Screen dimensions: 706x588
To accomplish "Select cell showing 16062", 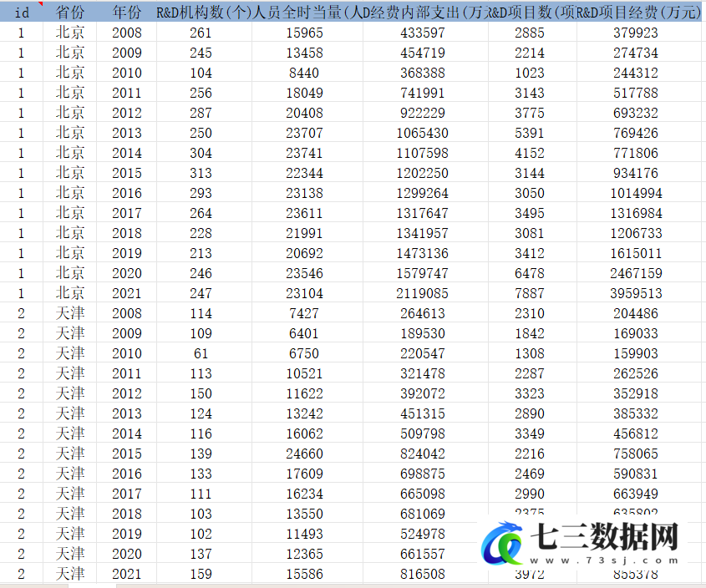I will [307, 433].
